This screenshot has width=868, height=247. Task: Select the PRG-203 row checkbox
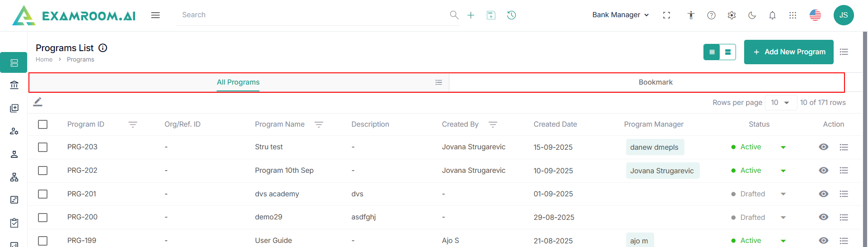(43, 147)
